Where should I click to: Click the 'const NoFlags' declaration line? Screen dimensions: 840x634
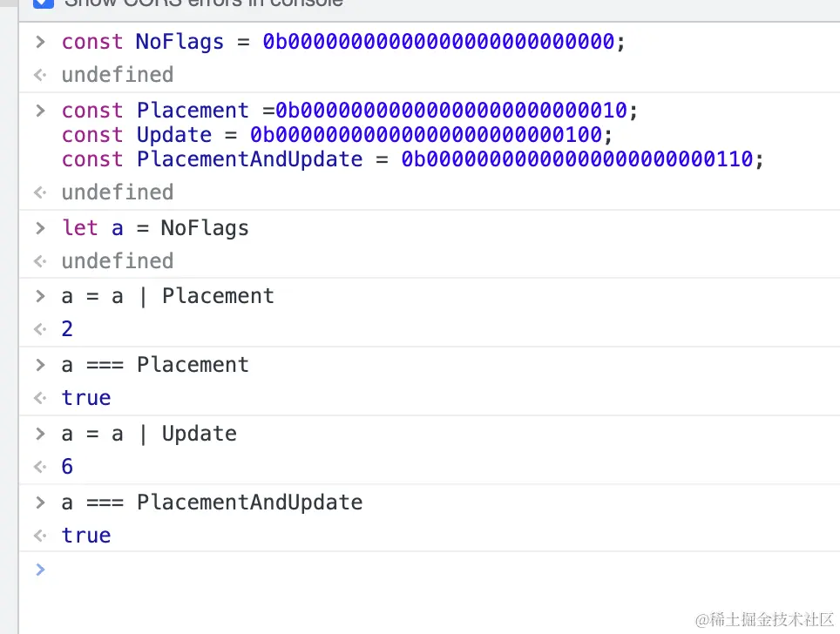coord(343,41)
